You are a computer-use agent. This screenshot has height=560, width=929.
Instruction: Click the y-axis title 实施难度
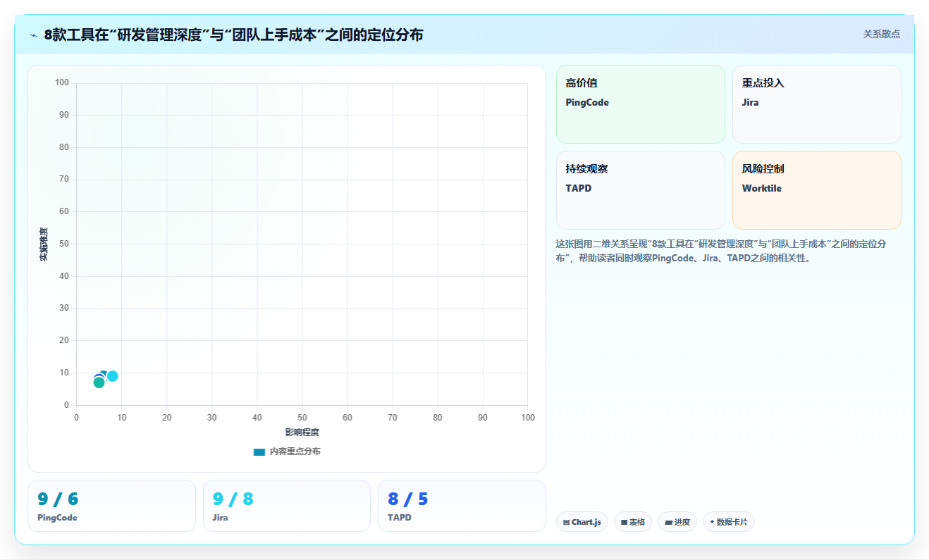[44, 244]
